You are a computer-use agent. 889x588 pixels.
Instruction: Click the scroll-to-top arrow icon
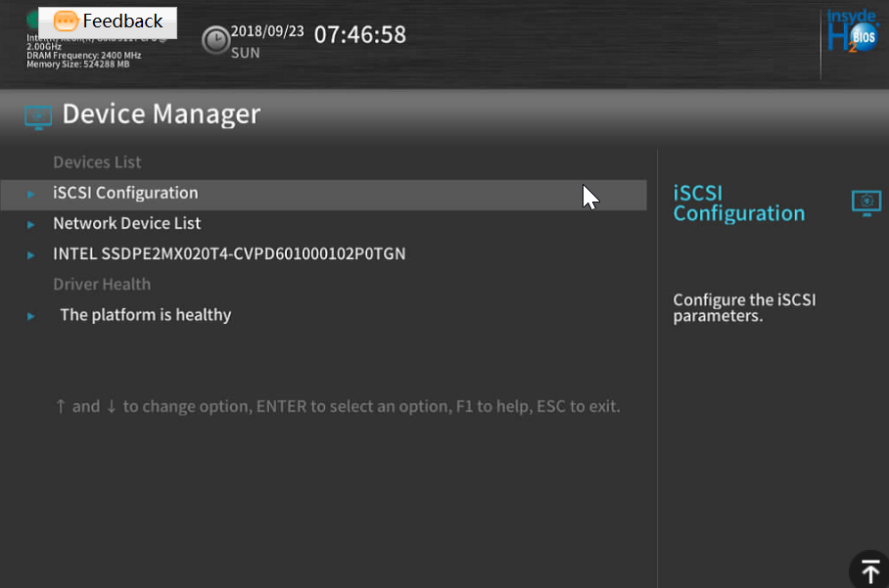(869, 570)
